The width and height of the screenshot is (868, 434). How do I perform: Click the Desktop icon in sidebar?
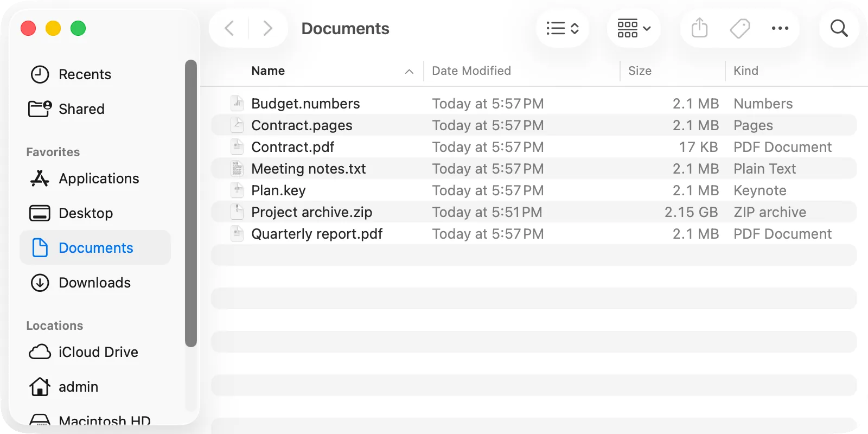(x=40, y=213)
